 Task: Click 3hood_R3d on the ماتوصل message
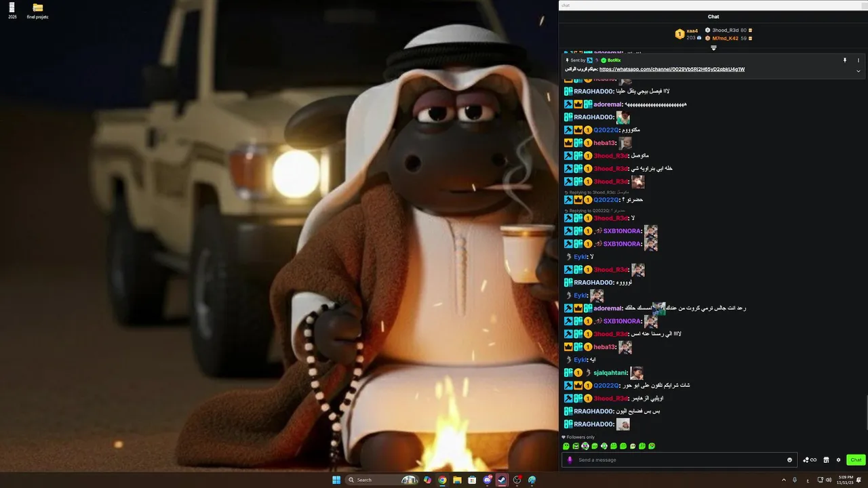(611, 156)
